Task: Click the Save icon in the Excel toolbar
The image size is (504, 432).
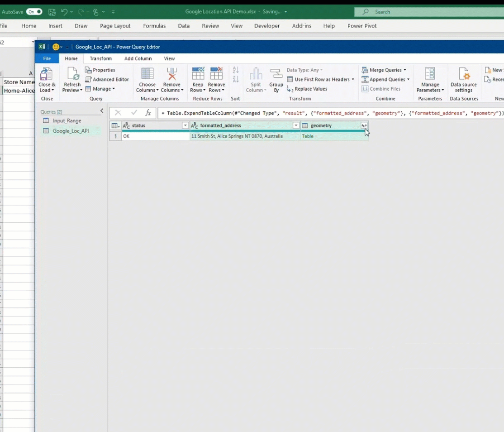Action: pyautogui.click(x=52, y=12)
